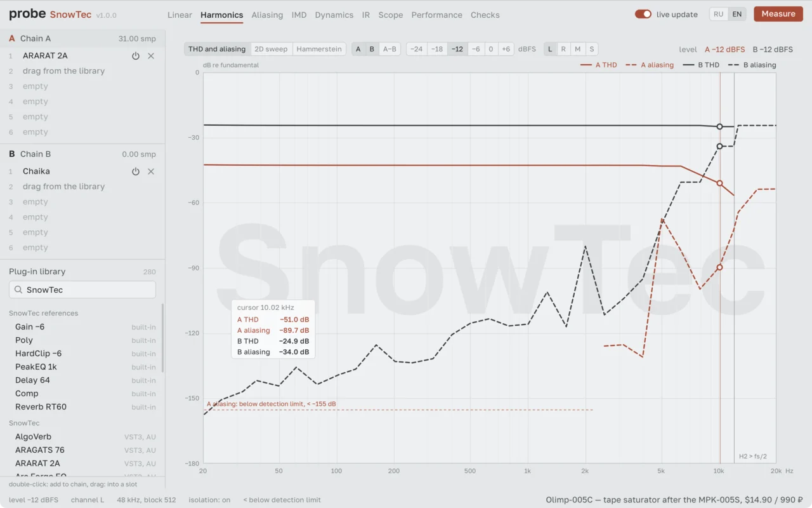The image size is (812, 508).
Task: Select the R channel
Action: click(563, 49)
